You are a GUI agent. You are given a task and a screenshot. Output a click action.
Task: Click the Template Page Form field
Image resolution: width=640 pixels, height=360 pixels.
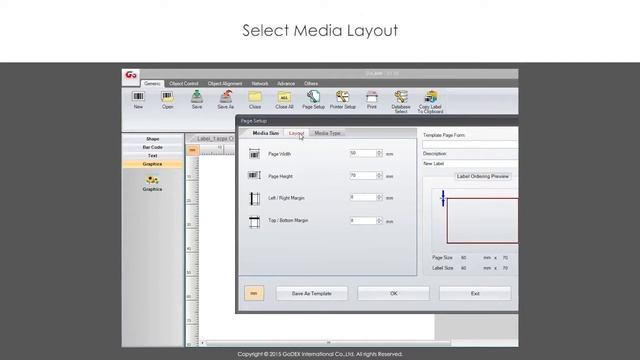pyautogui.click(x=470, y=144)
